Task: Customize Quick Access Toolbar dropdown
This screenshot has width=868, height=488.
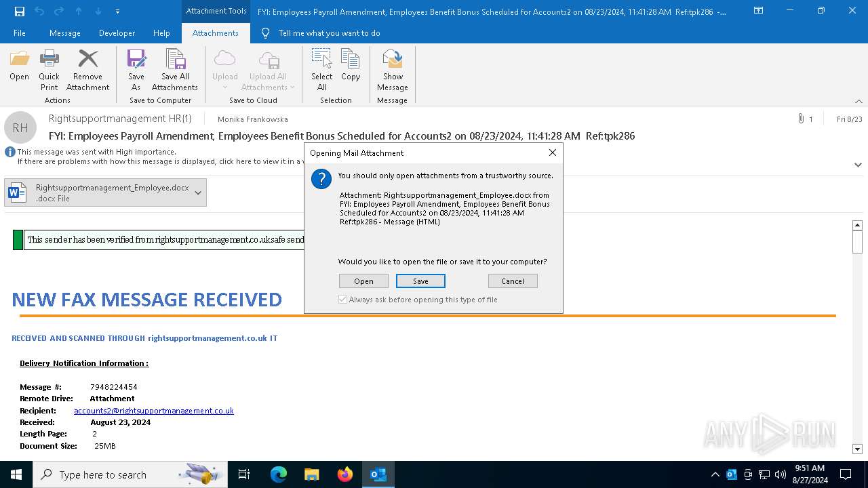Action: click(x=117, y=12)
